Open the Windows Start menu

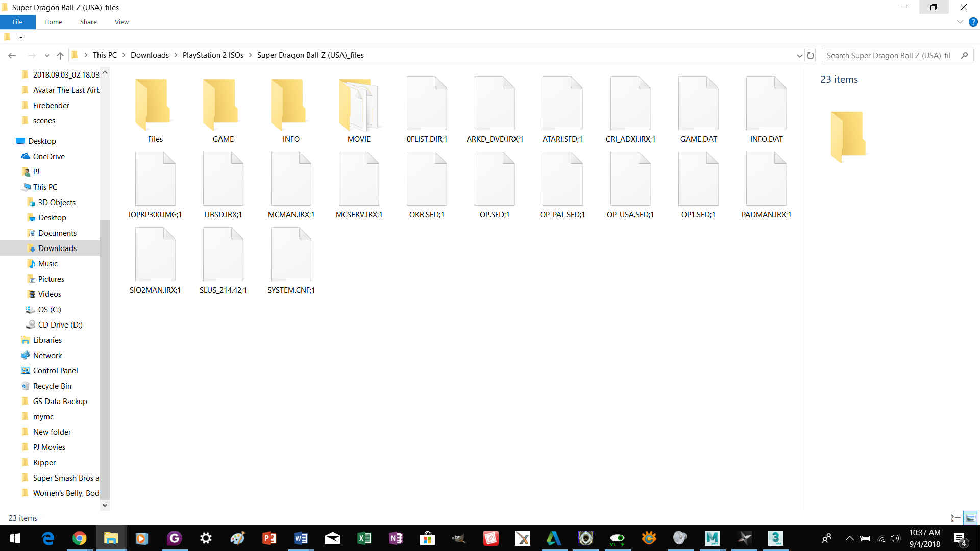[x=15, y=538]
